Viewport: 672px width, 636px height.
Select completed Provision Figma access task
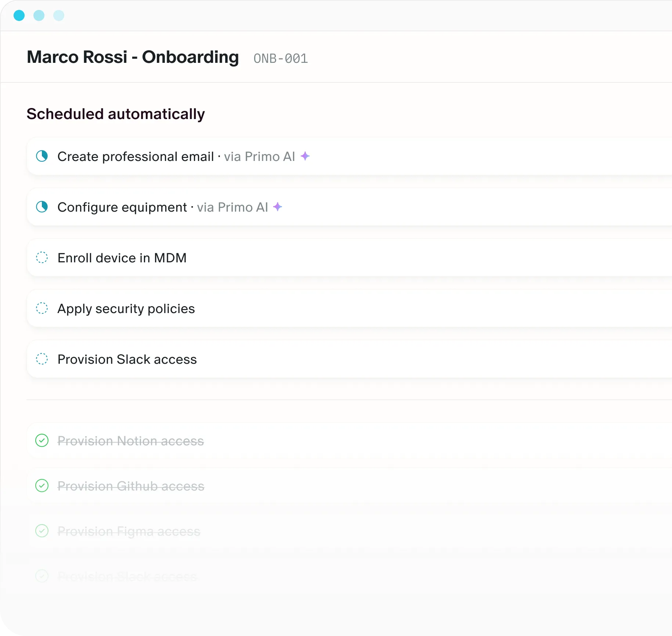(349, 531)
